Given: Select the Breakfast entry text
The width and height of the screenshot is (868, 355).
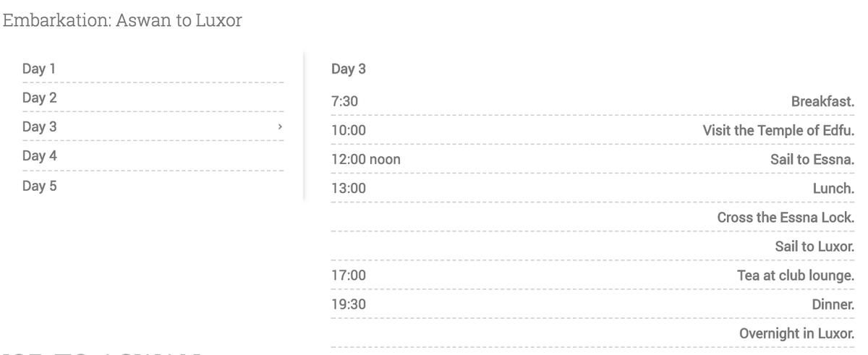Looking at the screenshot, I should point(823,102).
